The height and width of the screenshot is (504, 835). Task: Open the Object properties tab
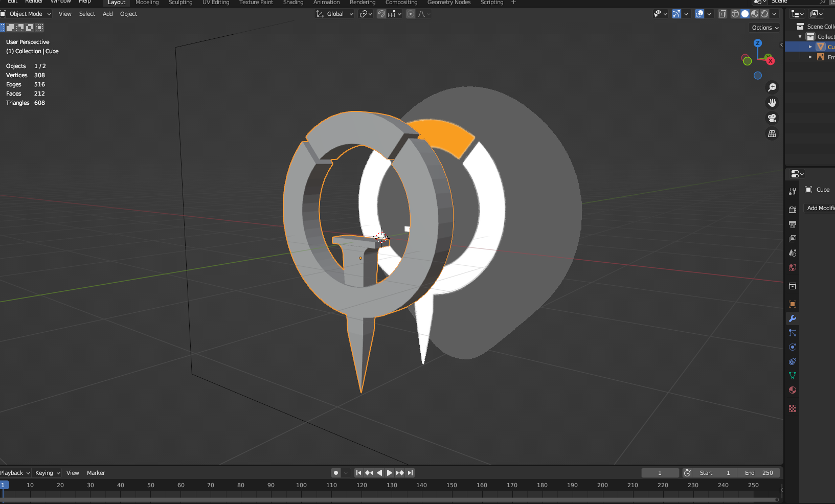coord(793,304)
